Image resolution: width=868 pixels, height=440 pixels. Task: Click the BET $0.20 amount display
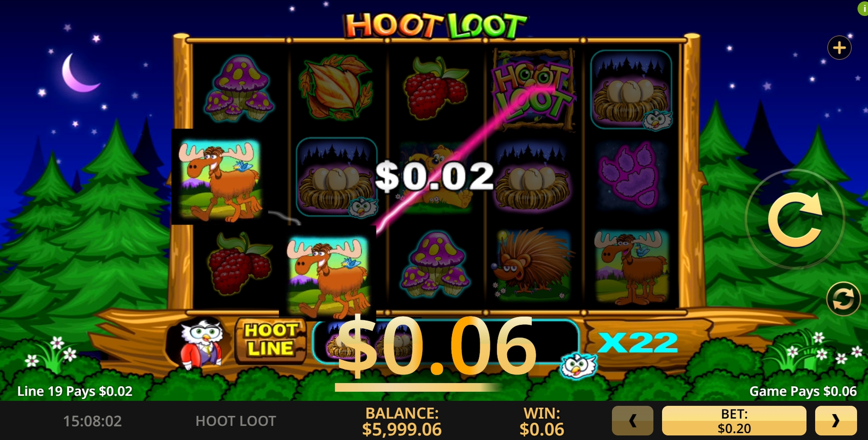(x=734, y=420)
